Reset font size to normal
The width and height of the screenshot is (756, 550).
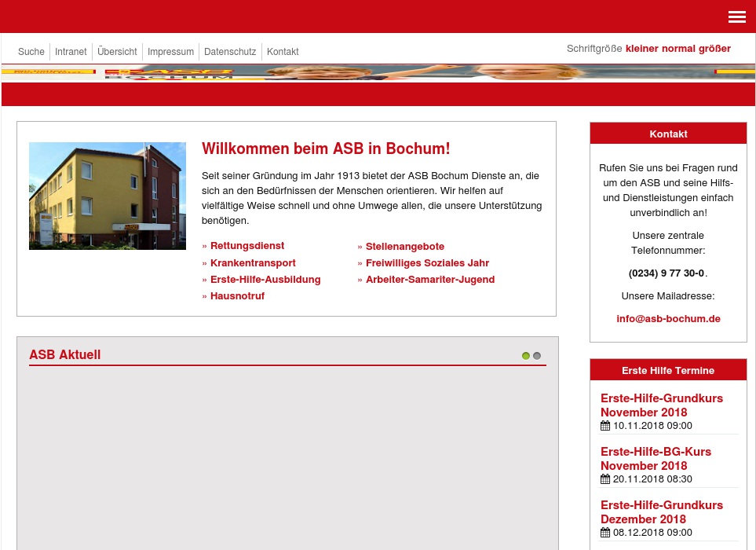[x=678, y=49]
